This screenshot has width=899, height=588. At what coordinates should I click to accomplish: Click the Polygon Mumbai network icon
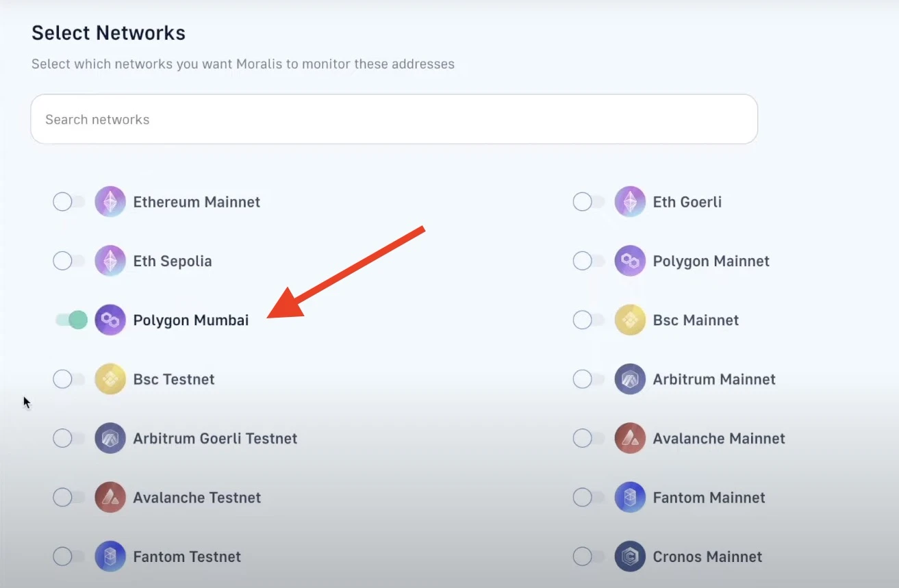pyautogui.click(x=110, y=320)
